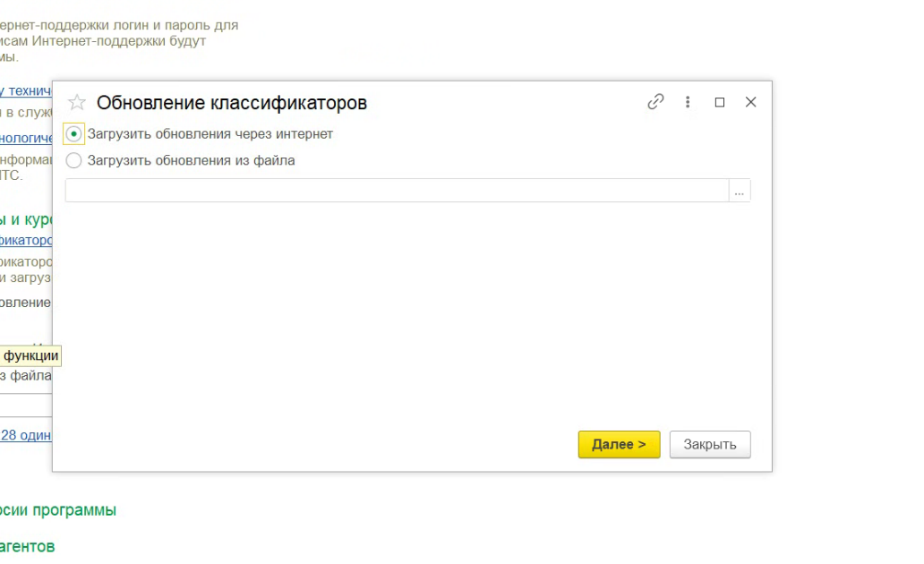
Task: Click the Далее button
Action: (619, 444)
